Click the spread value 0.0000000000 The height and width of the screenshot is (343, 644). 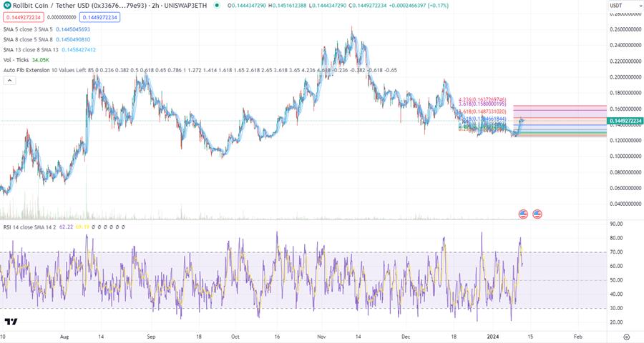[x=62, y=17]
